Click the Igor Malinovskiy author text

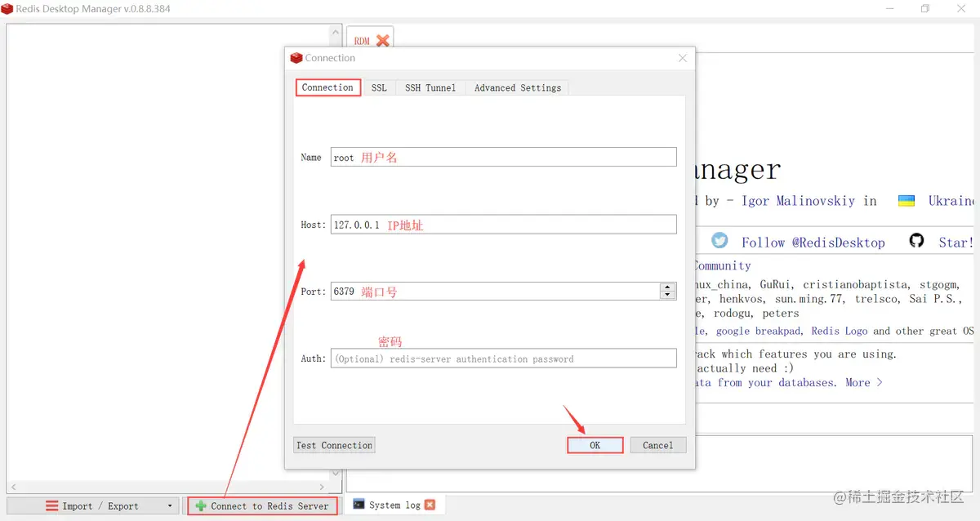798,200
